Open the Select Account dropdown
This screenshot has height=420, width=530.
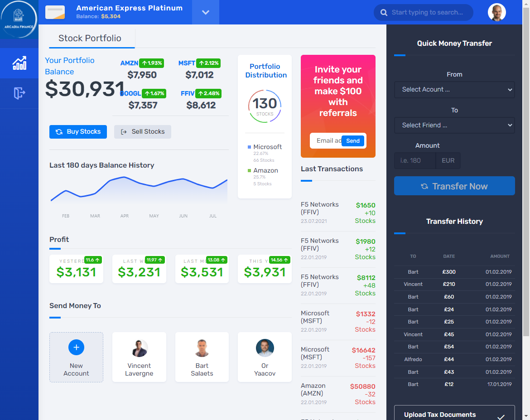point(454,90)
